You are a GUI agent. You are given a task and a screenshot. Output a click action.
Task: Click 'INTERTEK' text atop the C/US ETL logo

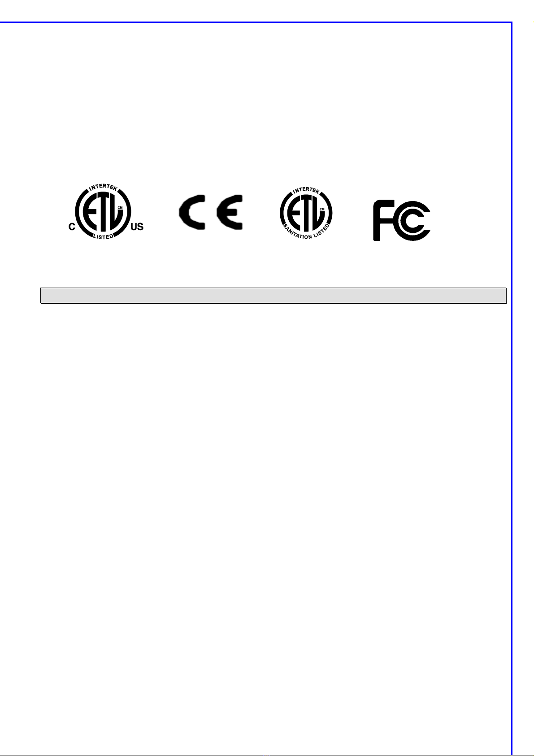103,188
